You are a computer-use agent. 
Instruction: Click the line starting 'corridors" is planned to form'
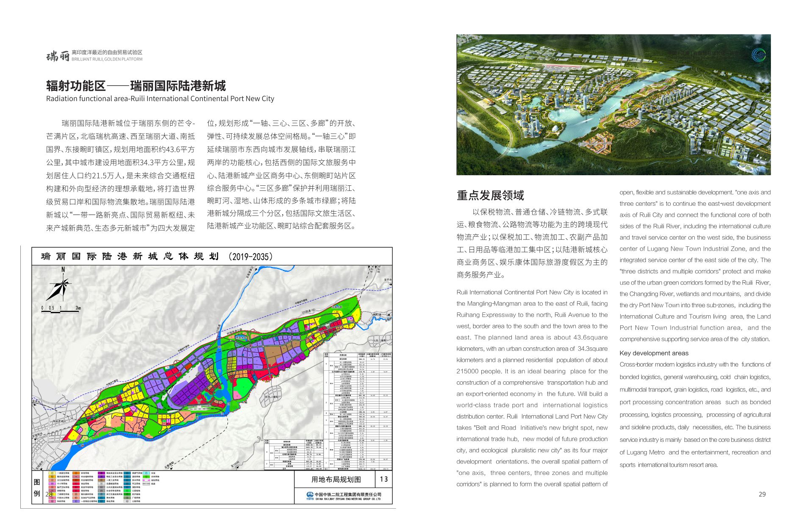(532, 484)
